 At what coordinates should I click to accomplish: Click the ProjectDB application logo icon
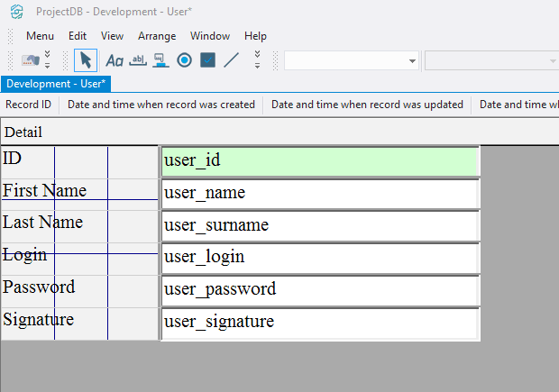(x=15, y=11)
